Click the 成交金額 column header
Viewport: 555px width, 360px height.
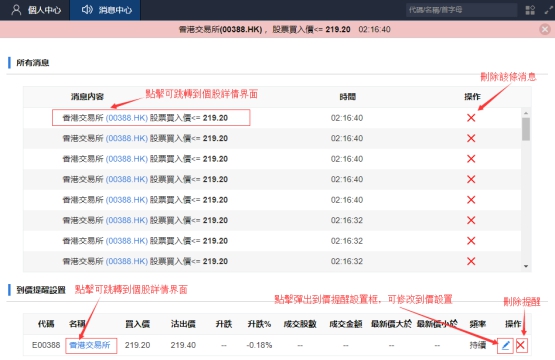(345, 324)
